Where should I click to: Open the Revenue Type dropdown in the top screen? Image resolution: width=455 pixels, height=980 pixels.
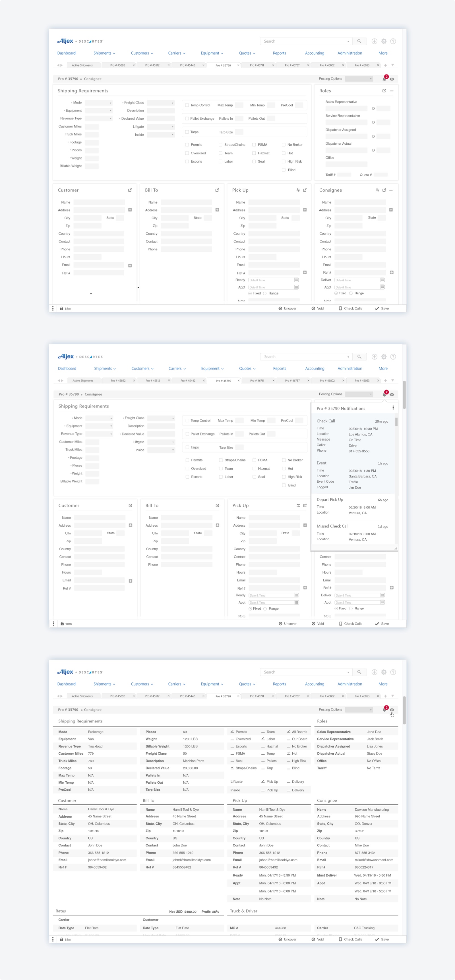99,119
